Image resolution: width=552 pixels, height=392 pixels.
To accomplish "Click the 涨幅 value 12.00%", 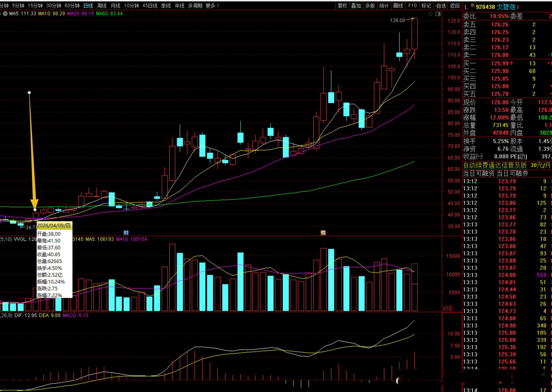I will pos(499,118).
